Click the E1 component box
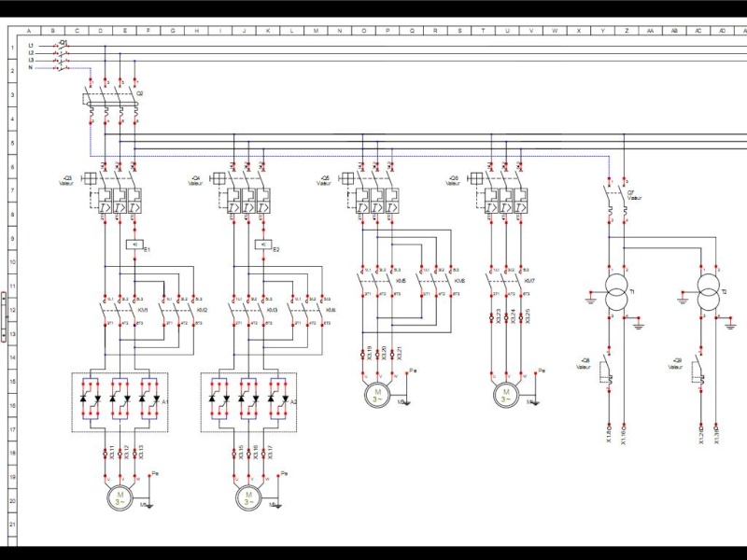 [x=134, y=245]
